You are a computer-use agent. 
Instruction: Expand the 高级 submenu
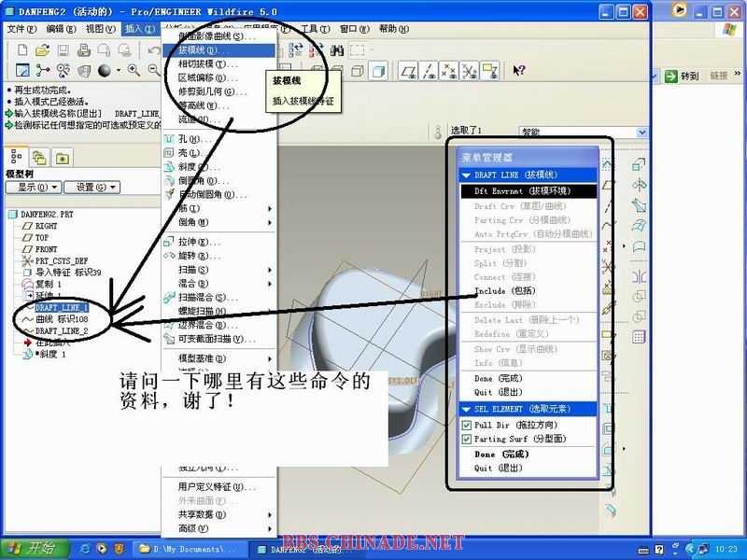tap(219, 528)
